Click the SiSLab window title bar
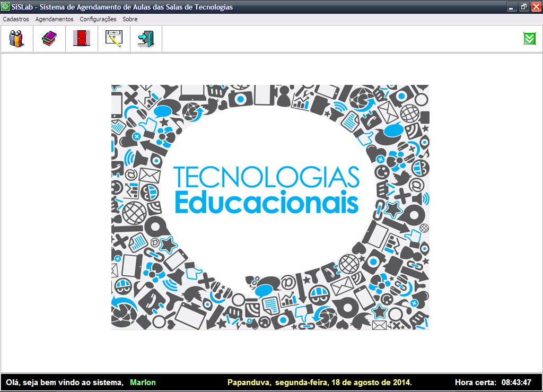Viewport: 543px width, 392px height. (x=265, y=7)
